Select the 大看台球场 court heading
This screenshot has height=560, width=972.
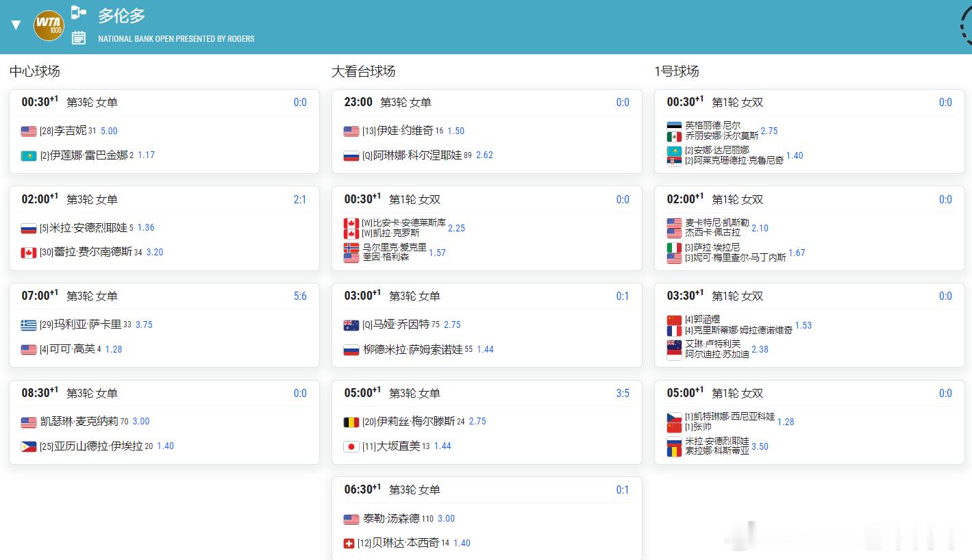point(364,71)
